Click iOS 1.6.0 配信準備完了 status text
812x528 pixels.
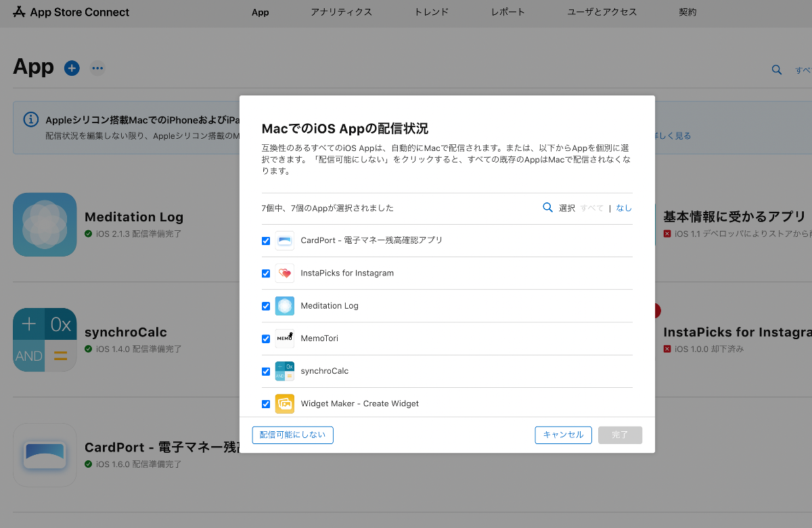[139, 464]
